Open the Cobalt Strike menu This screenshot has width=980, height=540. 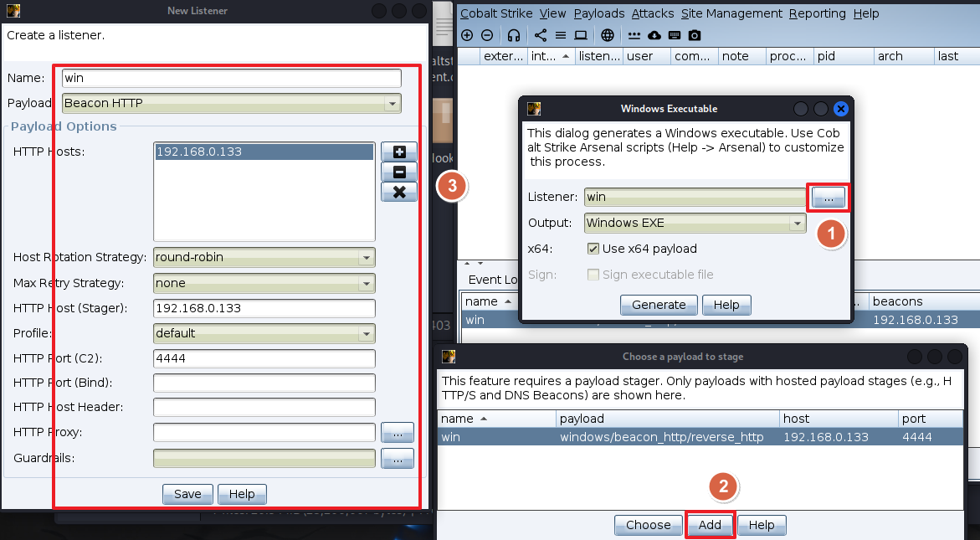click(496, 13)
